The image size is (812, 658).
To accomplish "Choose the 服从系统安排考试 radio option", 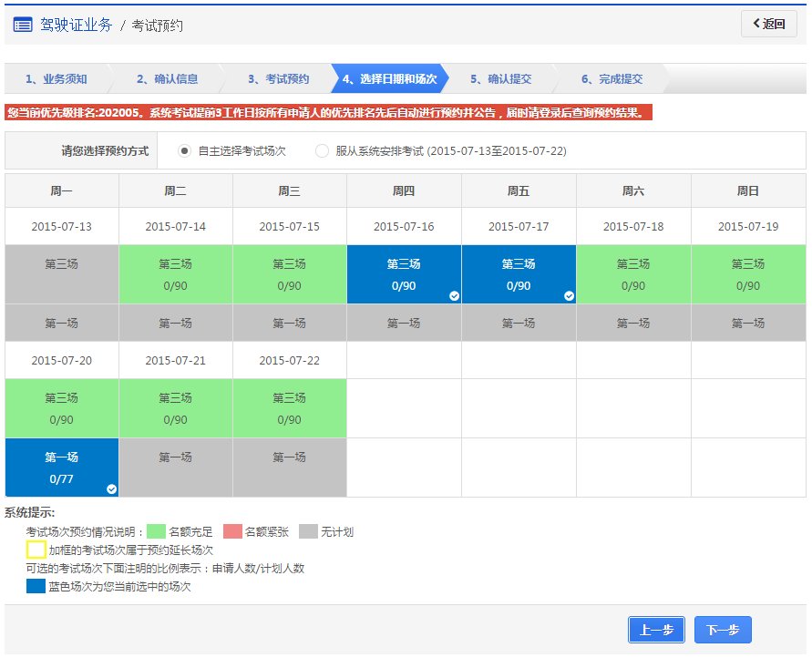I will 320,150.
